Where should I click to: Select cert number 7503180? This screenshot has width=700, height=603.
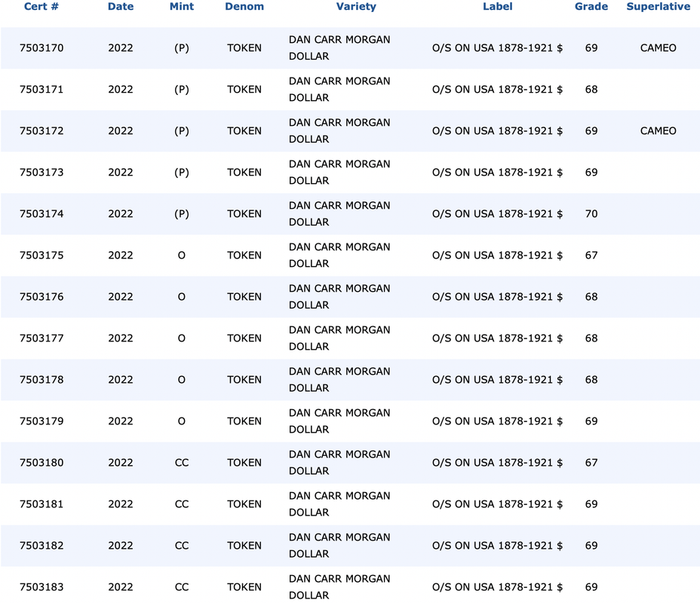[41, 463]
